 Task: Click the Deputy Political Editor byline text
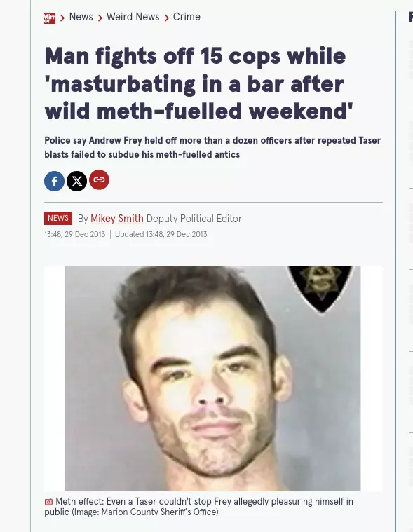tap(194, 219)
